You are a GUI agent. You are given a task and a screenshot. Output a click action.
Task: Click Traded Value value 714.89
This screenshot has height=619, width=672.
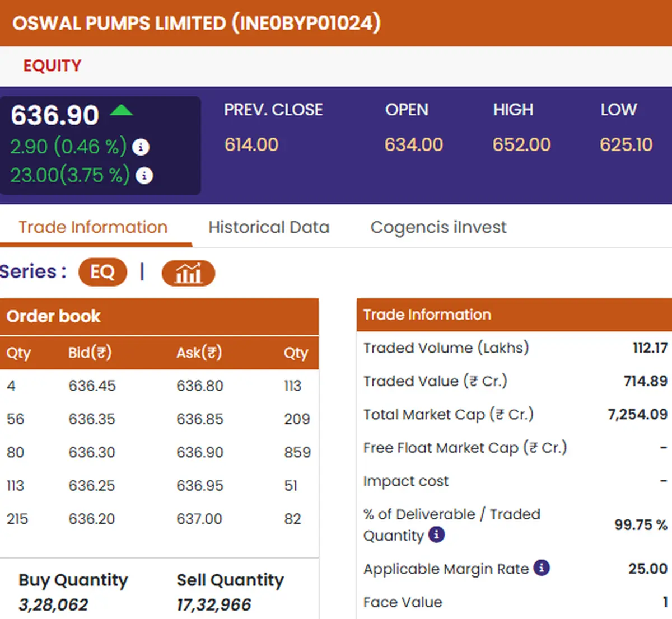[646, 381]
